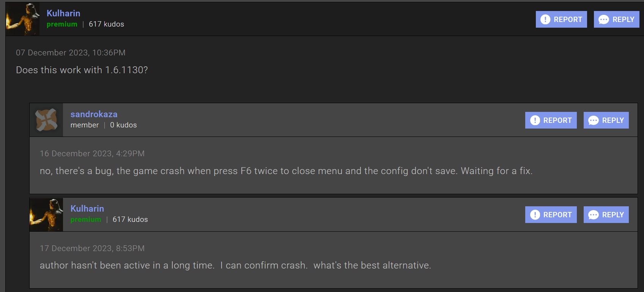Open Kulharin's avatar on the top comment
The height and width of the screenshot is (292, 644).
pyautogui.click(x=23, y=19)
